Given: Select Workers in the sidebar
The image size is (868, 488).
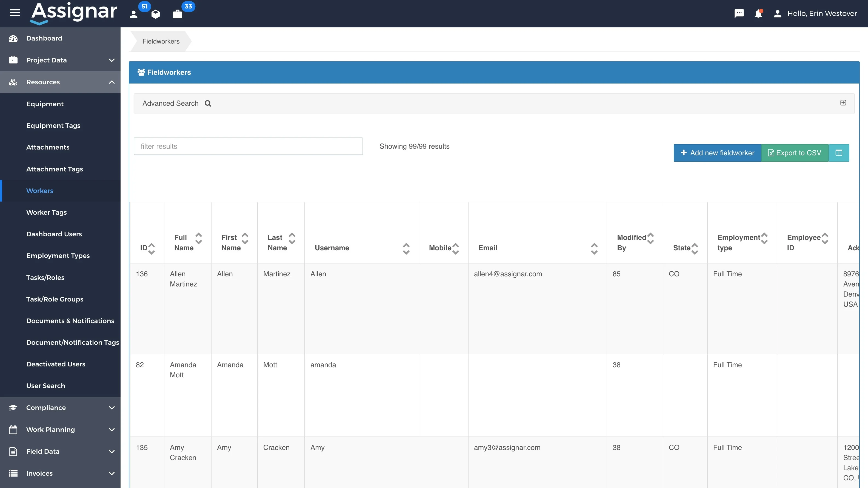Looking at the screenshot, I should pos(60,191).
